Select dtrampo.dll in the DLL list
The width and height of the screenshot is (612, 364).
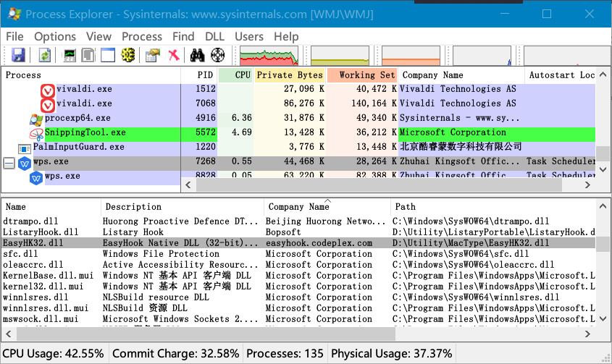pos(298,221)
